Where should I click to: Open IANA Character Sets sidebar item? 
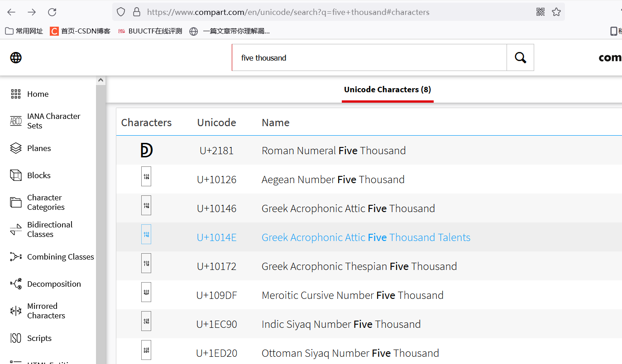pyautogui.click(x=54, y=121)
